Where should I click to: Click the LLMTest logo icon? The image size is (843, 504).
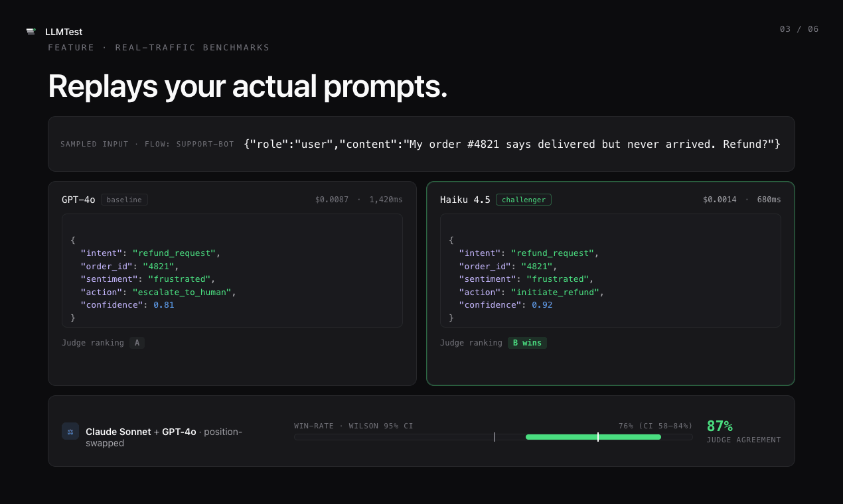(31, 31)
